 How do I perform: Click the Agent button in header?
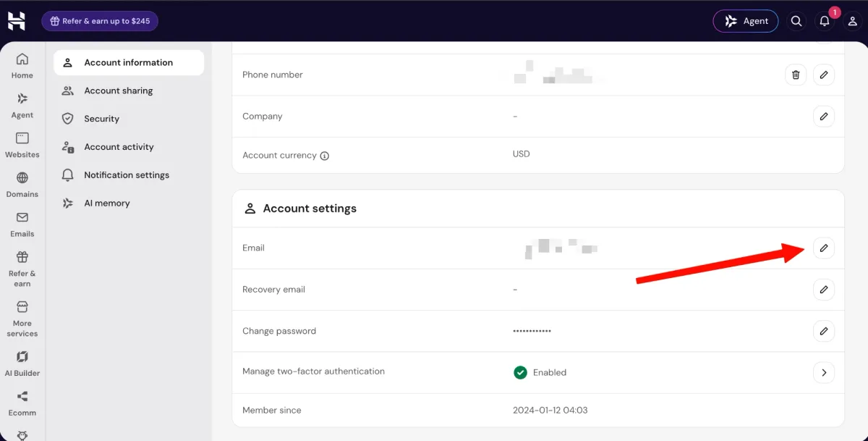[746, 21]
